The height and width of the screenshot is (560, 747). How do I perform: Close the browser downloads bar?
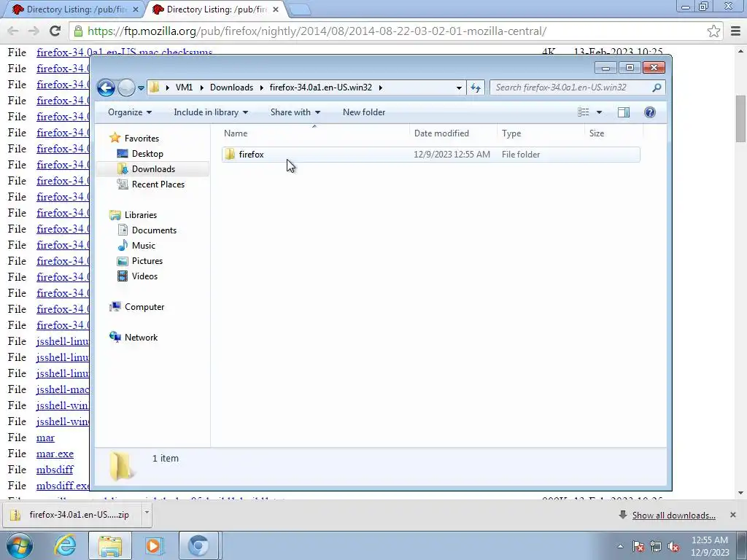point(732,515)
